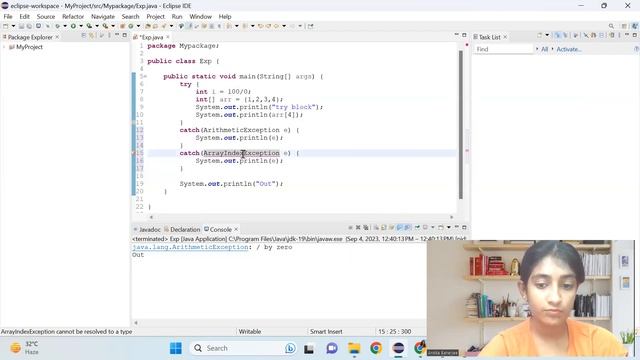Image resolution: width=640 pixels, height=360 pixels.
Task: Minimize the Package Explorer panel
Action: (x=117, y=35)
